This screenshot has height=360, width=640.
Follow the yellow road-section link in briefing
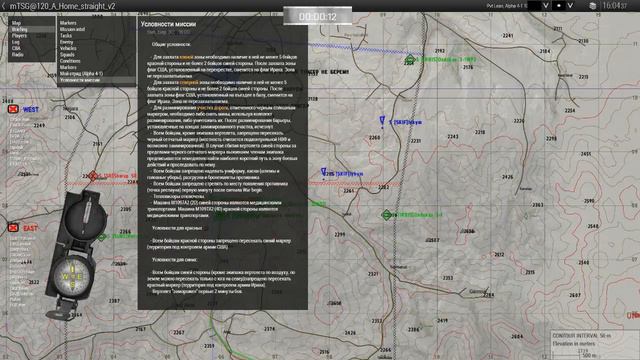(212, 108)
